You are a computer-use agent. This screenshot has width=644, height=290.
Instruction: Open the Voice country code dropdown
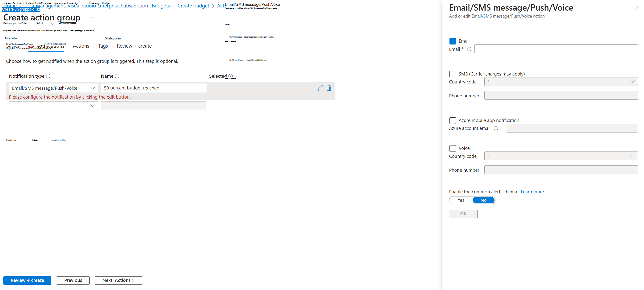pyautogui.click(x=633, y=156)
